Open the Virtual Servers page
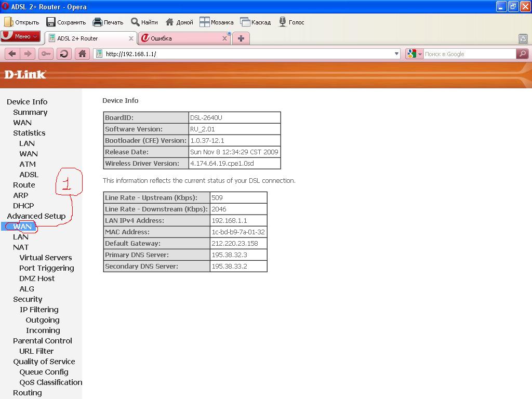 [x=45, y=258]
